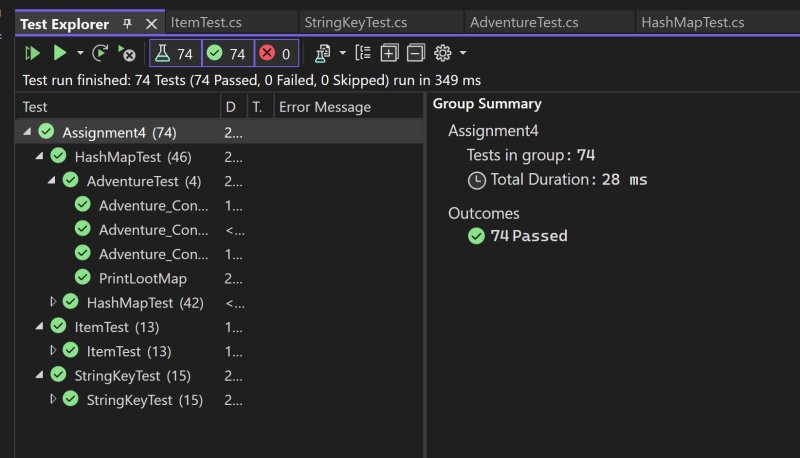Click passed icon beside AdventureTest (4)
800x458 pixels.
pos(71,180)
